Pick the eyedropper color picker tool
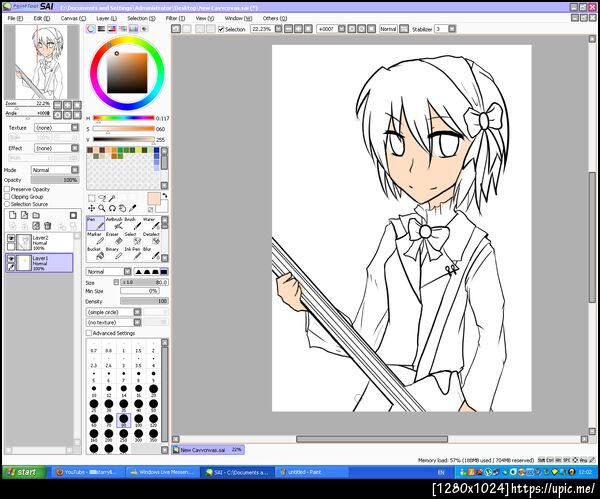600x499 pixels. pos(132,208)
